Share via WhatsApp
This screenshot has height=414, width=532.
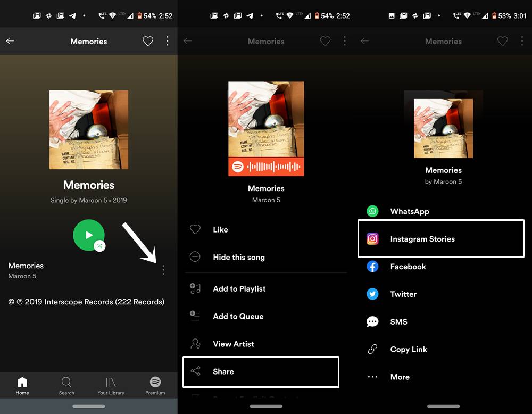click(443, 211)
